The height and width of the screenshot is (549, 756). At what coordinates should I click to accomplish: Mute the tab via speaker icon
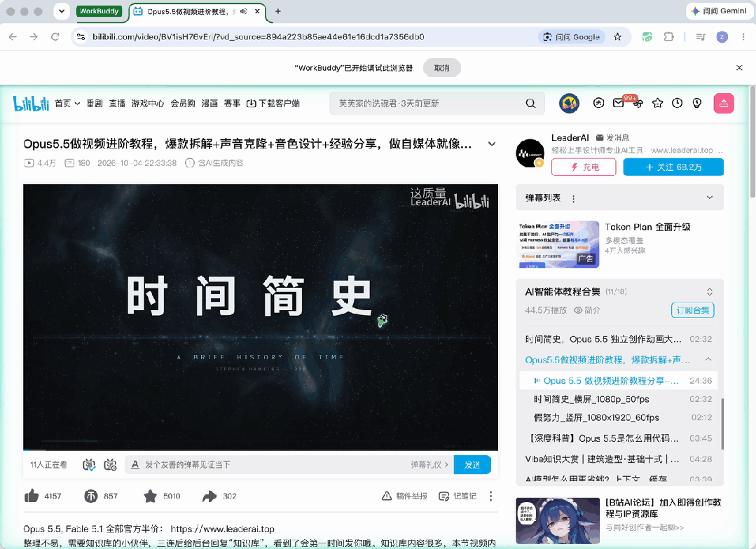coord(244,11)
